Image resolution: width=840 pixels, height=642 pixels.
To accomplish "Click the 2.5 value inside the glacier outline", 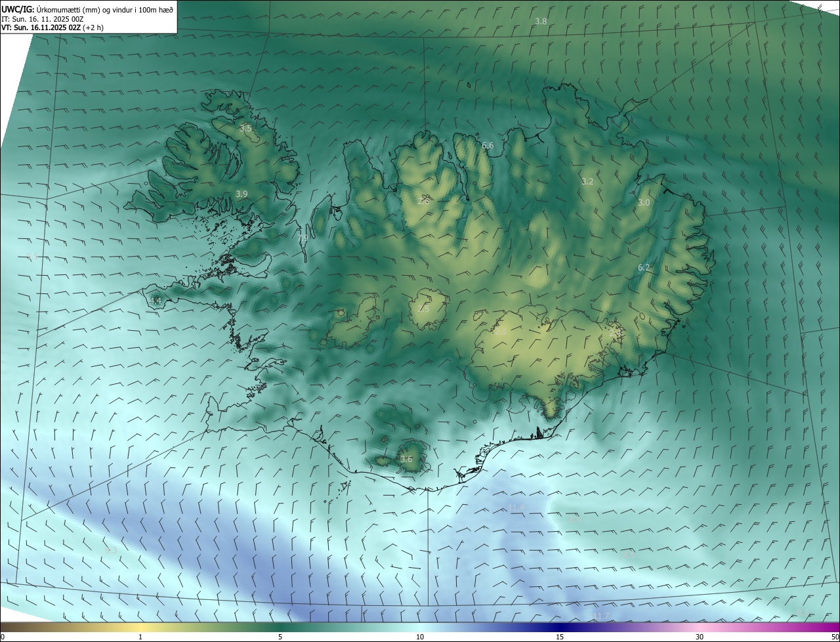I will point(423,309).
